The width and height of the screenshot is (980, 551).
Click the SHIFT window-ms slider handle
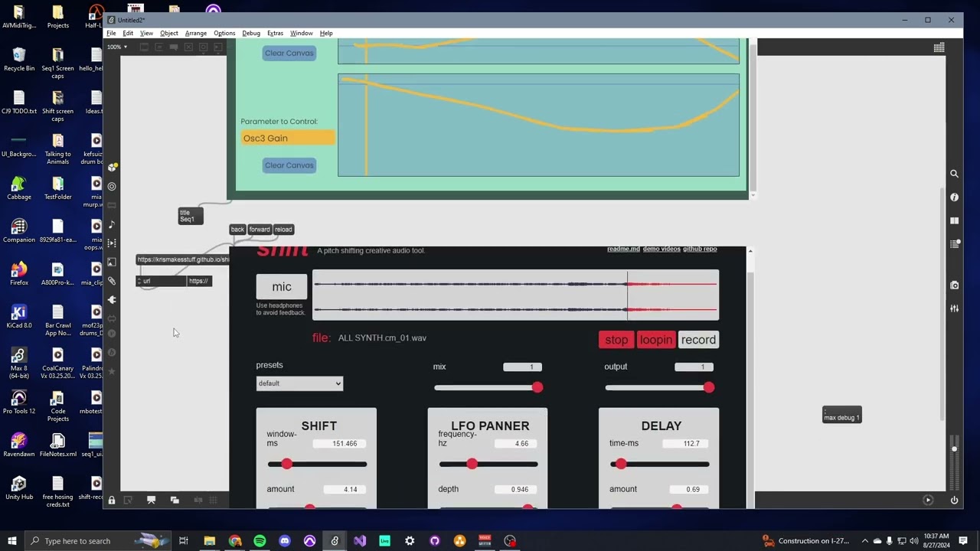pyautogui.click(x=286, y=464)
